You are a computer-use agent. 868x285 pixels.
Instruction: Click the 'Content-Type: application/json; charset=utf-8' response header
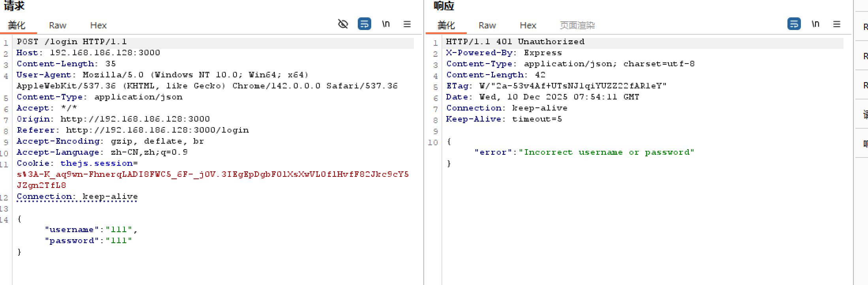coord(571,64)
